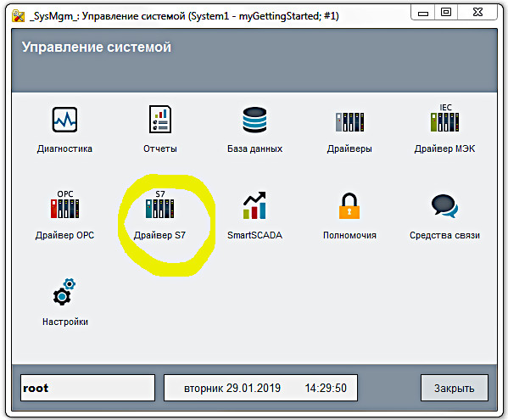Image resolution: width=508 pixels, height=420 pixels.
Task: Minimize the SysMgm window
Action: coord(423,13)
